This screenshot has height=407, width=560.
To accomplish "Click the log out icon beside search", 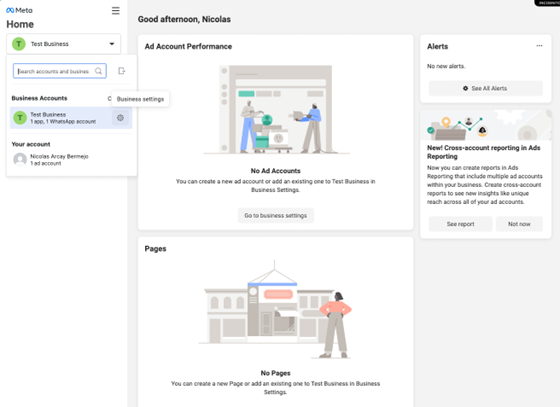I will (x=121, y=71).
